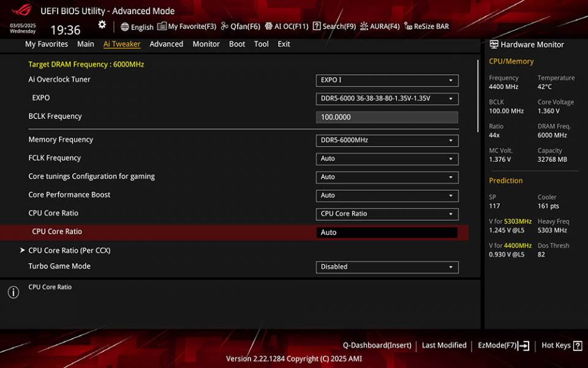This screenshot has height=368, width=588.
Task: Click the BCLK Frequency label
Action: 55,117
